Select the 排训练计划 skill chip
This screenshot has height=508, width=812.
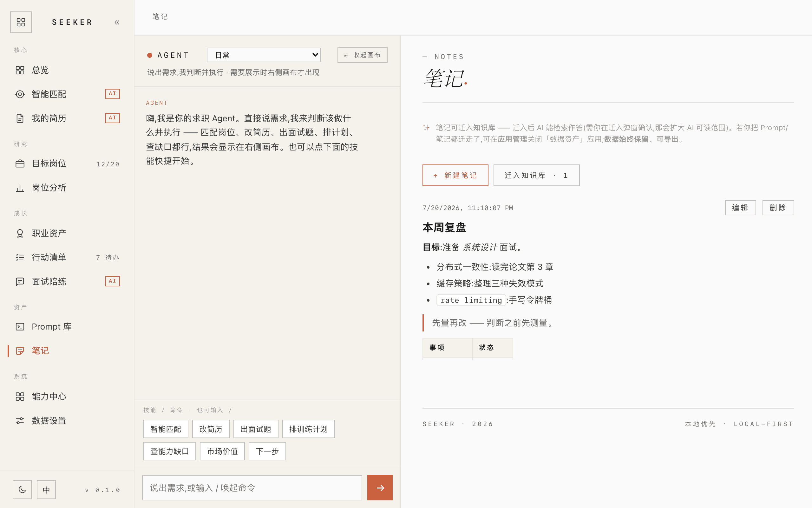[308, 429]
